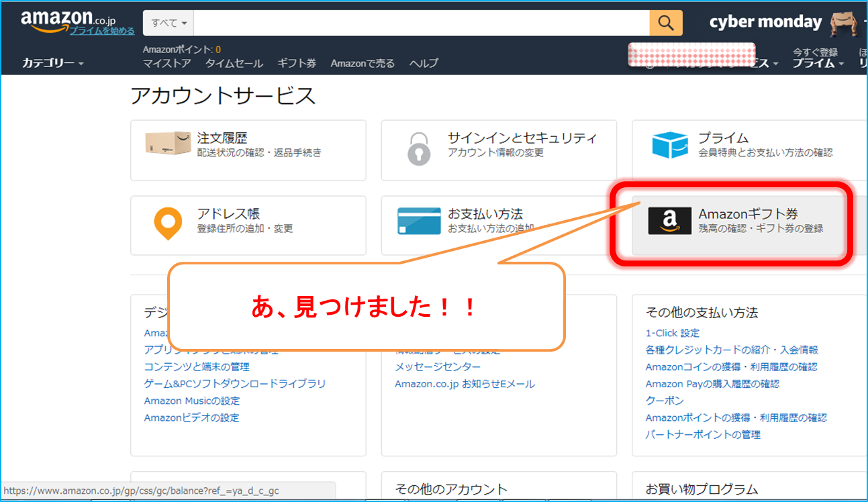
Task: Click the Amazon Musicの設定 link
Action: click(x=192, y=401)
